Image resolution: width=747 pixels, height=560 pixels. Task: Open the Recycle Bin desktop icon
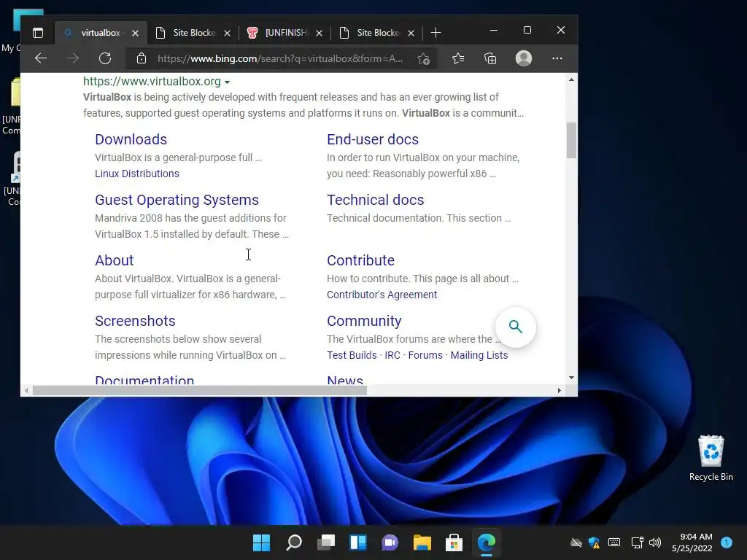click(x=711, y=458)
